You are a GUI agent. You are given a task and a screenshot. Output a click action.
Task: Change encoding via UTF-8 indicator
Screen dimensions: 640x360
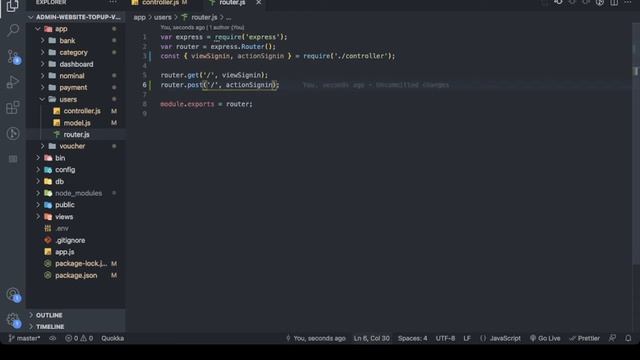pyautogui.click(x=445, y=338)
